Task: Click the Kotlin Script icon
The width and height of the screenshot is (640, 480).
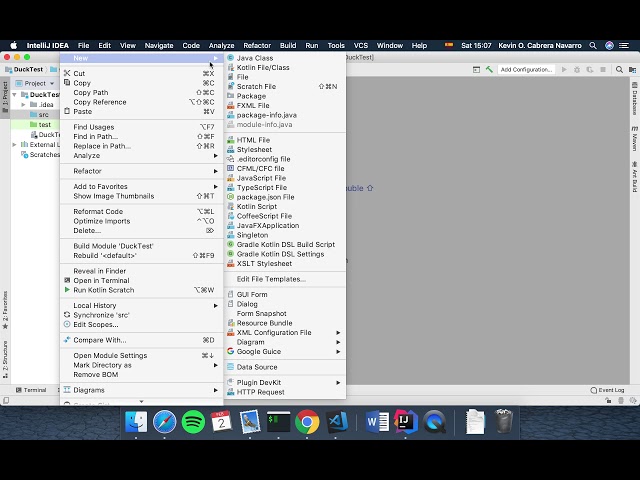Action: (231, 206)
